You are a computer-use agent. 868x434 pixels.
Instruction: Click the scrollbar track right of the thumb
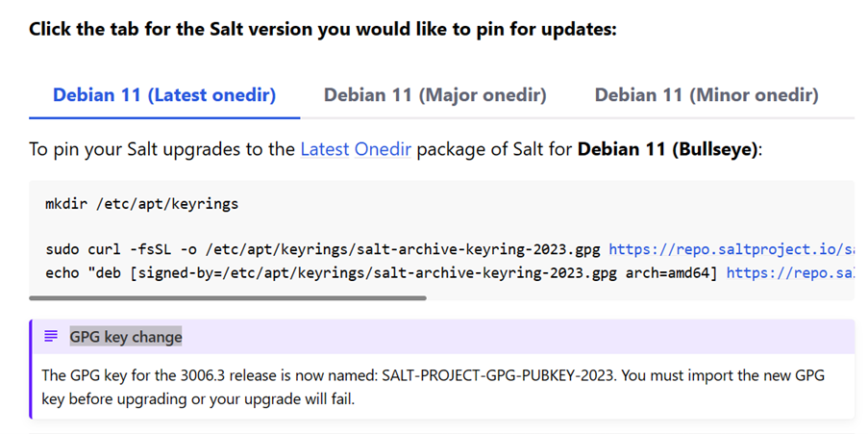click(x=634, y=298)
